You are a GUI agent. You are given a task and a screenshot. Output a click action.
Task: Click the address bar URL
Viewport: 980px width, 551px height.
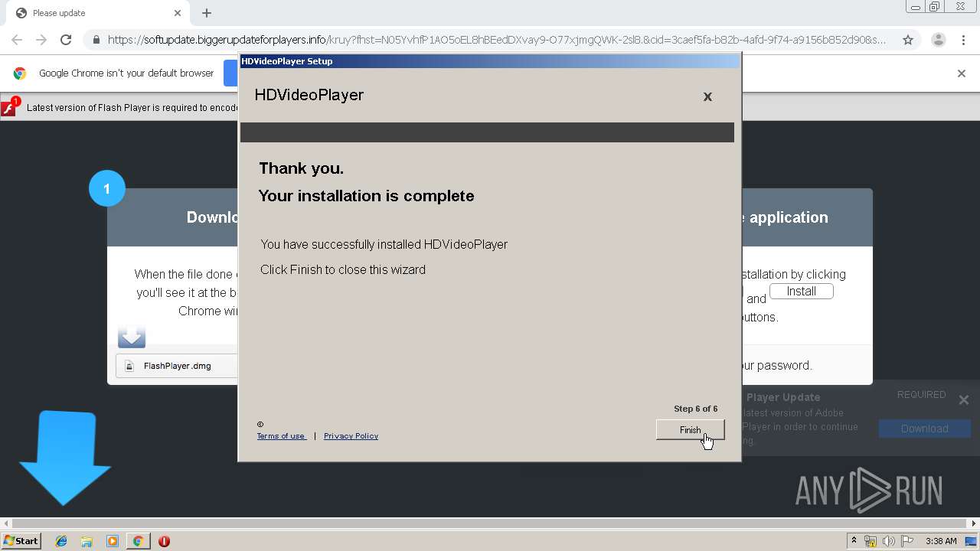pos(496,40)
